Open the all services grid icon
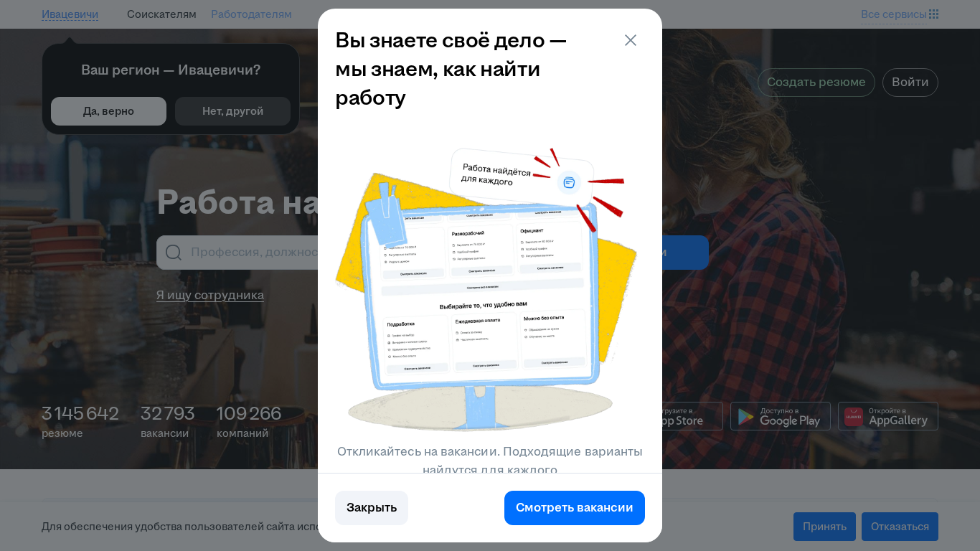 [x=933, y=14]
